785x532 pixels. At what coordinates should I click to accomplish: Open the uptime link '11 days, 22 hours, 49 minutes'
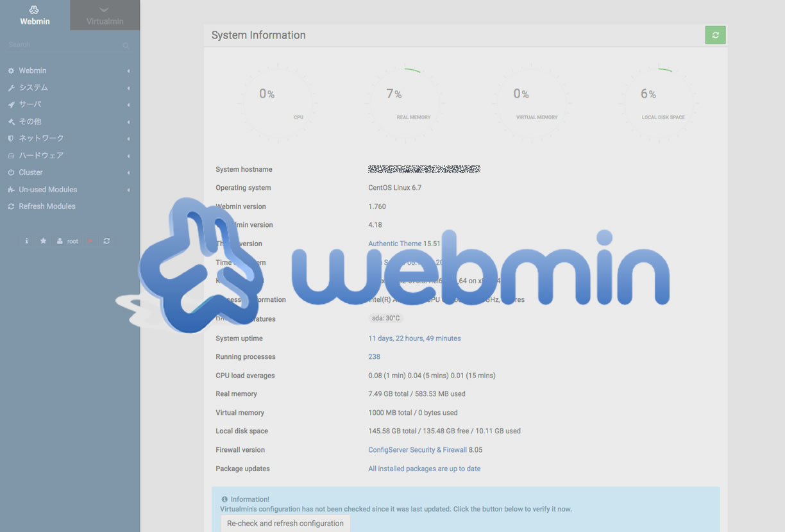(414, 338)
